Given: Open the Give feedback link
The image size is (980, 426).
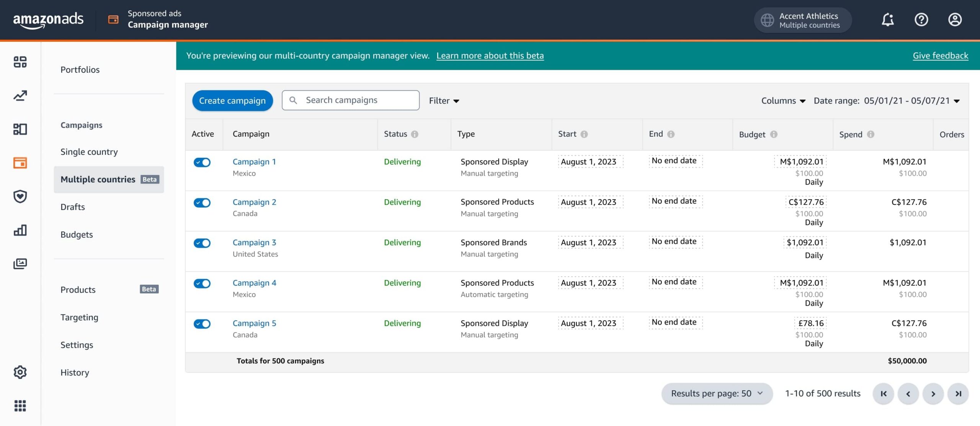Looking at the screenshot, I should (x=940, y=56).
